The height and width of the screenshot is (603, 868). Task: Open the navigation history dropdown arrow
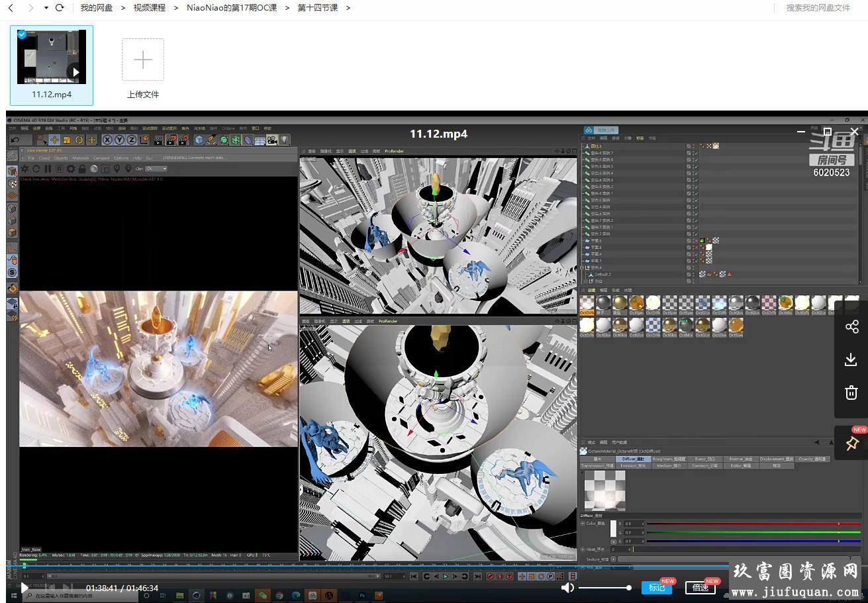(x=46, y=8)
